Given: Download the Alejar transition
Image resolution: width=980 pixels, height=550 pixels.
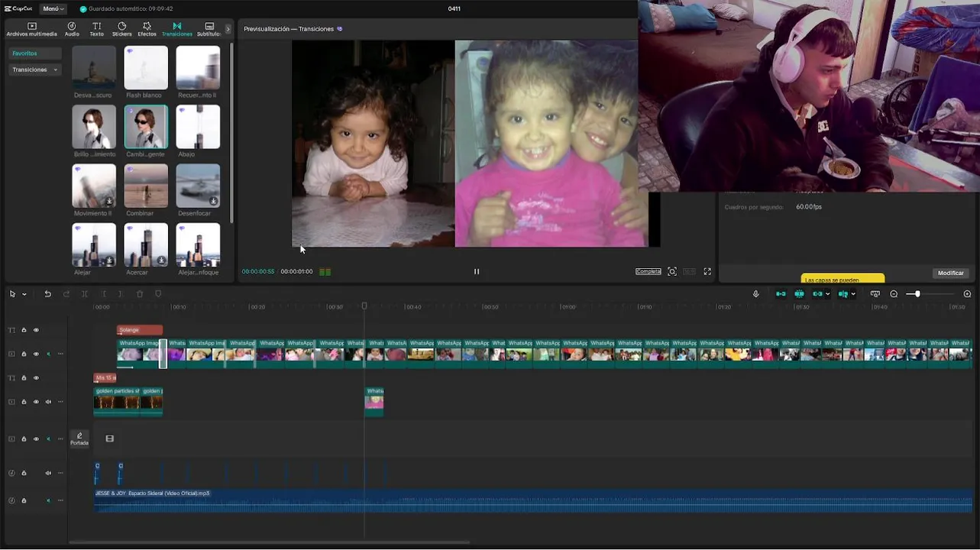Looking at the screenshot, I should click(109, 260).
